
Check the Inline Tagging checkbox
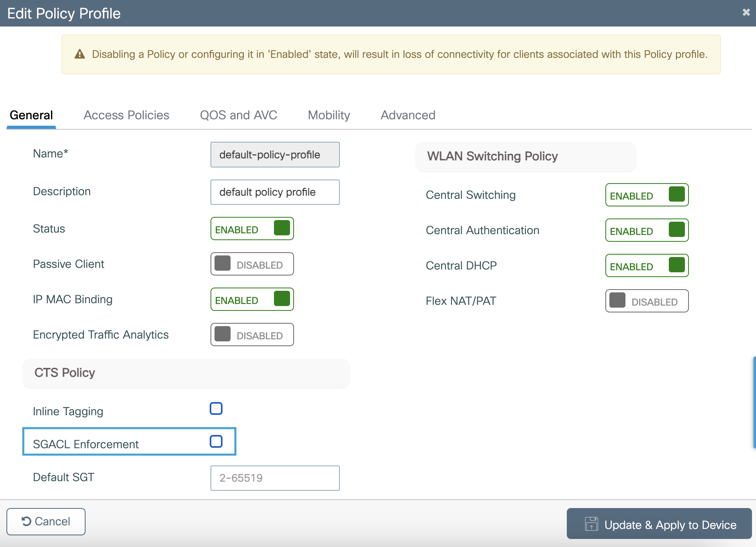(216, 408)
